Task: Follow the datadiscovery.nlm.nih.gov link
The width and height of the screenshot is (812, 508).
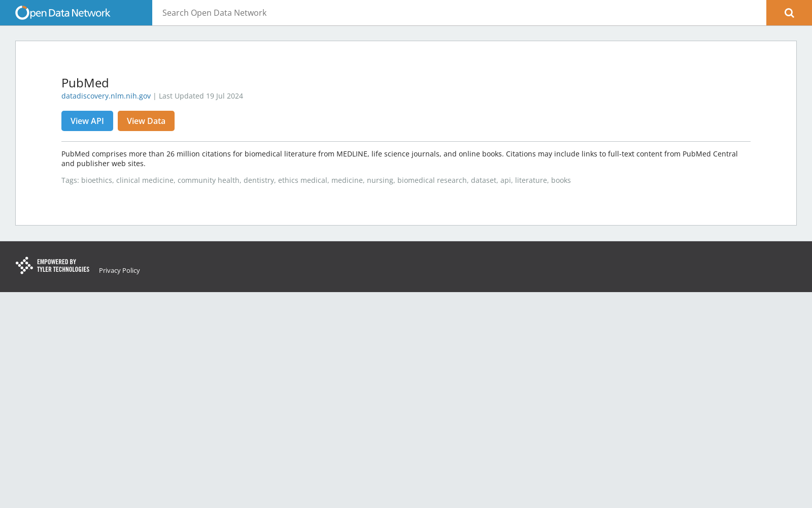Action: point(106,96)
